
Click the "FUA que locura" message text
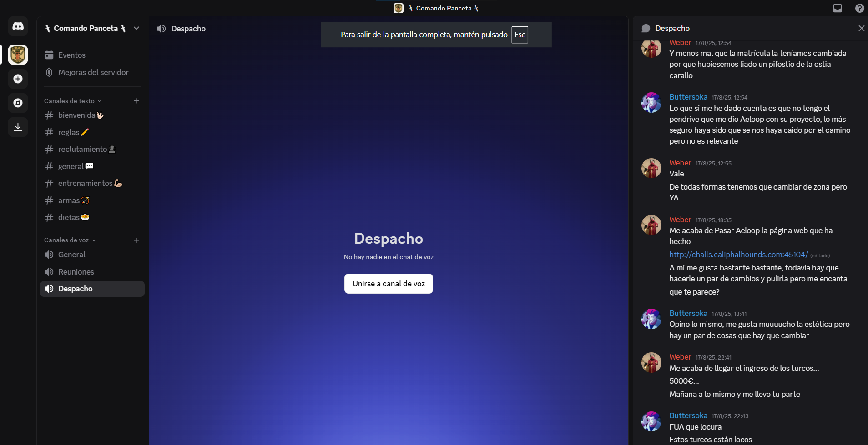[x=695, y=427]
